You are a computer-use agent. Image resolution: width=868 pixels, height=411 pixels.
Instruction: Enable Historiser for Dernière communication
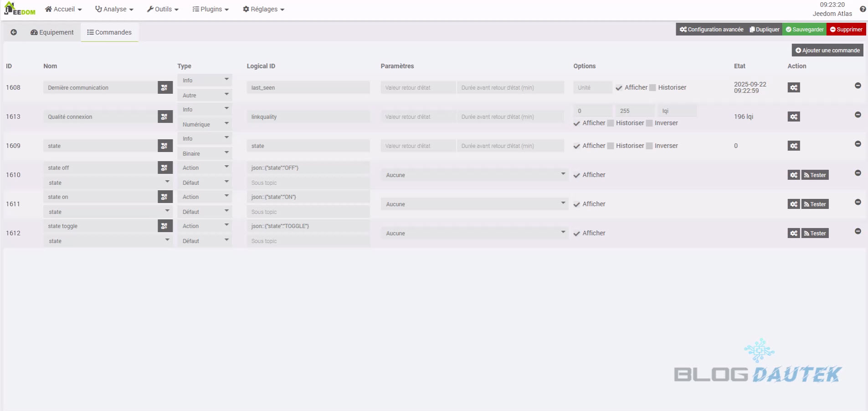tap(652, 88)
